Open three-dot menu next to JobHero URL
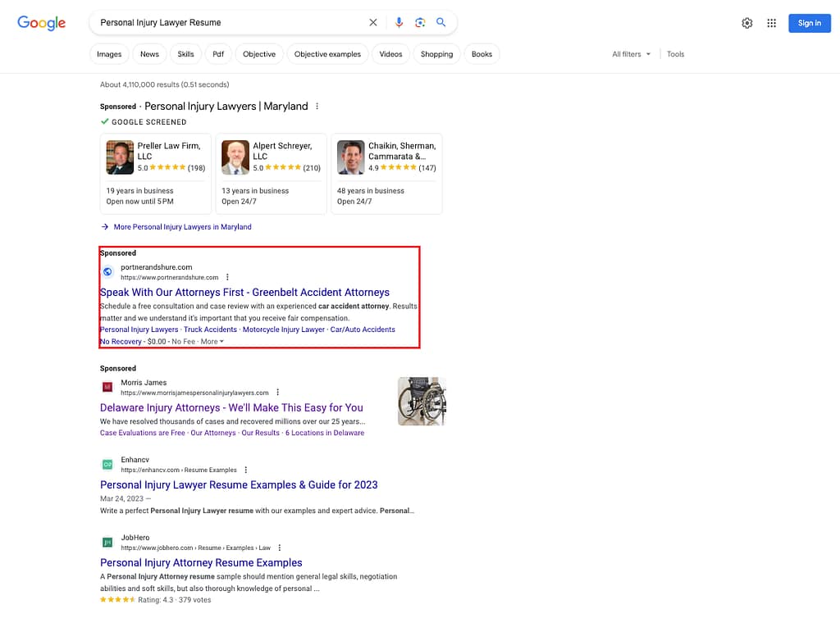Image resolution: width=840 pixels, height=623 pixels. 280,548
